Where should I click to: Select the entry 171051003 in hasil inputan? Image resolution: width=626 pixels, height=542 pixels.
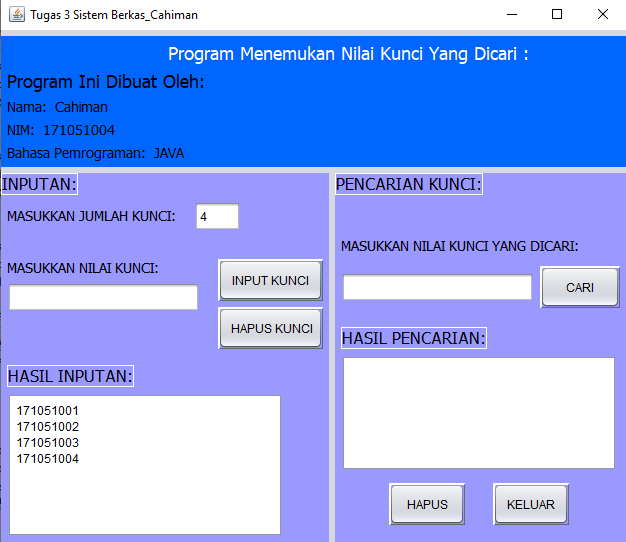click(48, 443)
